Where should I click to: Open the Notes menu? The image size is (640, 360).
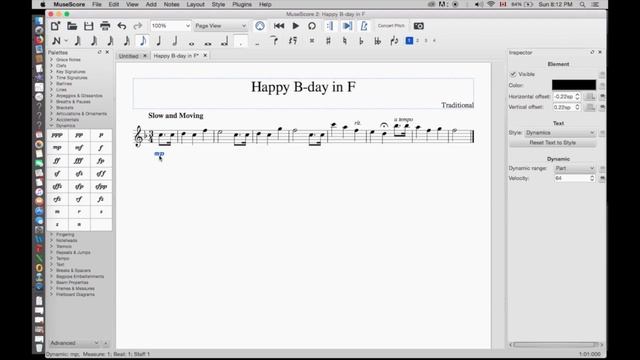click(x=171, y=4)
